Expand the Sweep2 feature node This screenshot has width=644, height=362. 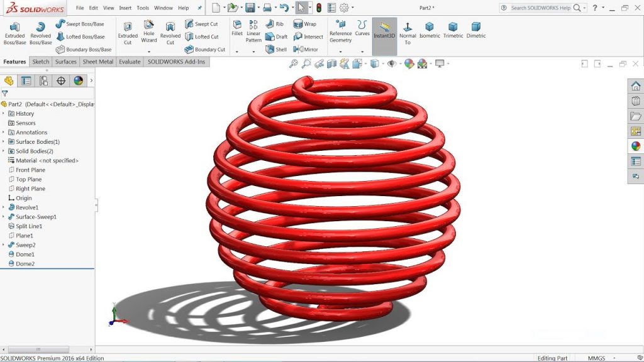(3, 245)
